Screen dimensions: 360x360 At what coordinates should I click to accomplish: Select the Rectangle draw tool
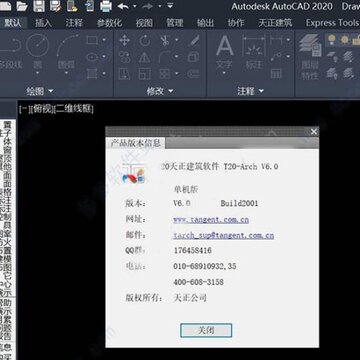pos(92,40)
